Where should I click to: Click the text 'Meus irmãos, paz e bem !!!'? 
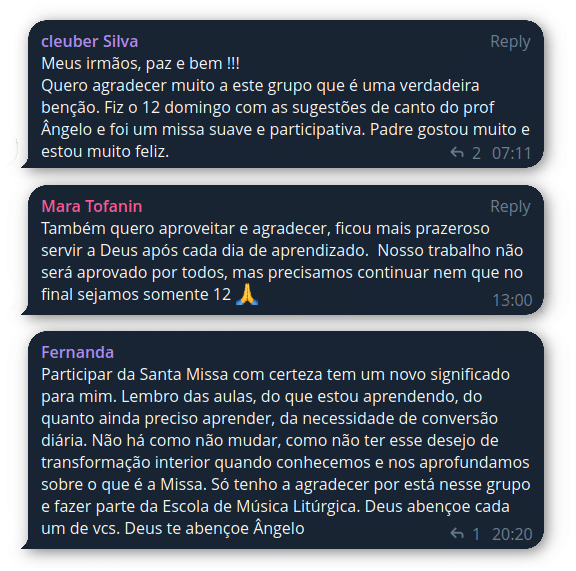click(140, 64)
